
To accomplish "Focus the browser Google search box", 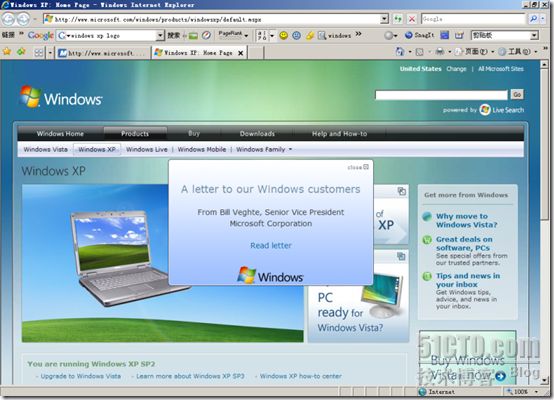I will (x=473, y=19).
